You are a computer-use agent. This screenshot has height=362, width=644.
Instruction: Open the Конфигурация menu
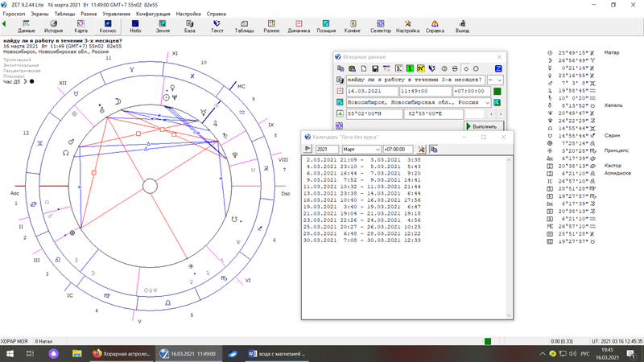[x=152, y=14]
